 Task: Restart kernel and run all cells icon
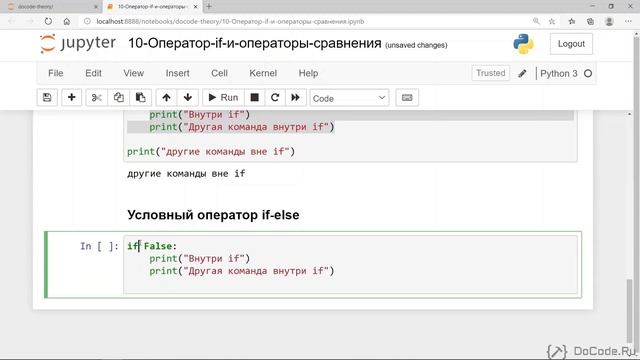[296, 98]
